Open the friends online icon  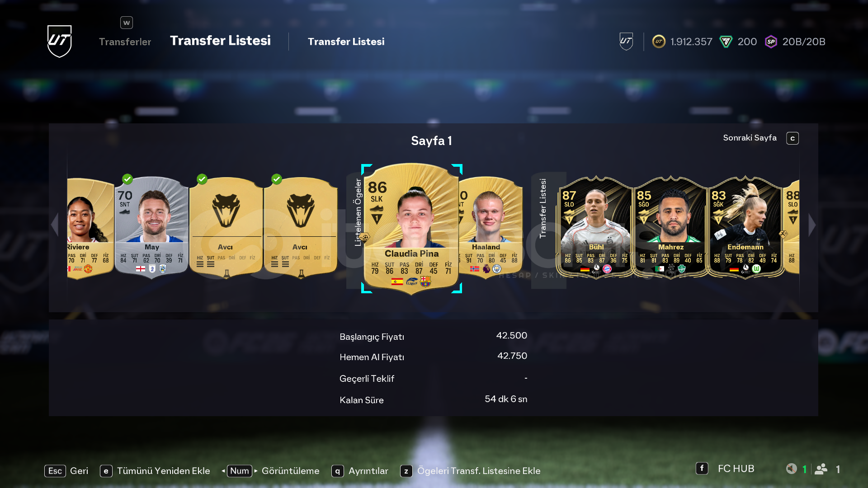[x=821, y=469]
